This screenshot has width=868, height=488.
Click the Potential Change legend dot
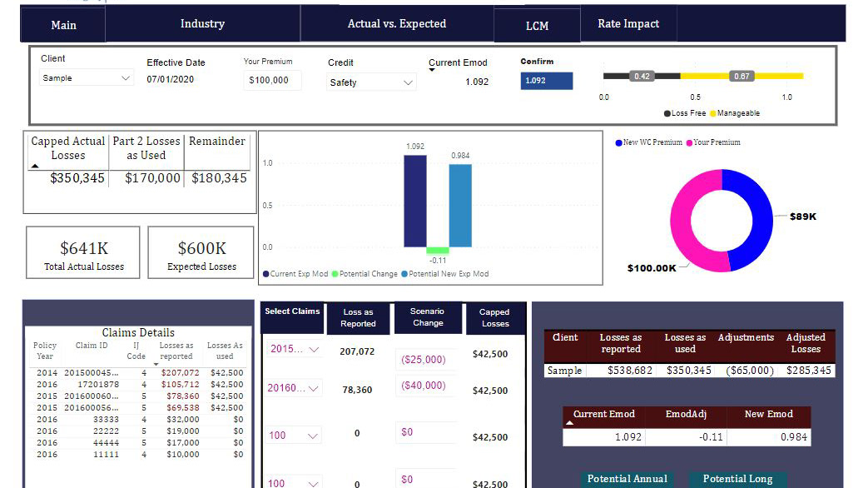pos(335,274)
